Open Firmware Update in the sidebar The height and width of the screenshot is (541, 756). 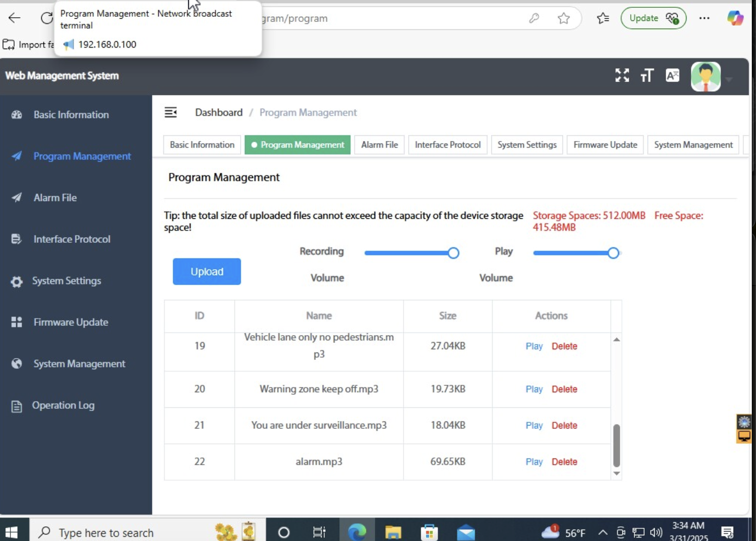pyautogui.click(x=76, y=322)
